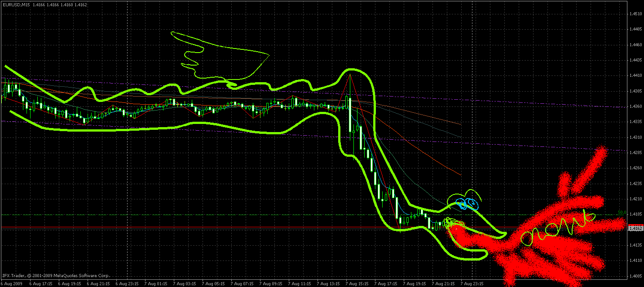Click price scale value 1.4135
Screen dimensions: 644x287
pyautogui.click(x=635, y=245)
